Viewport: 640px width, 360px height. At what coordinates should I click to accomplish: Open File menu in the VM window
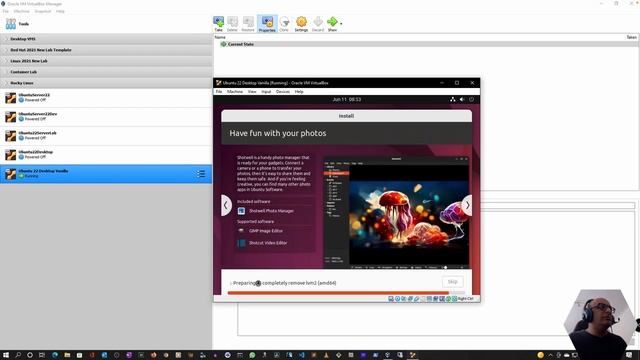pos(219,92)
